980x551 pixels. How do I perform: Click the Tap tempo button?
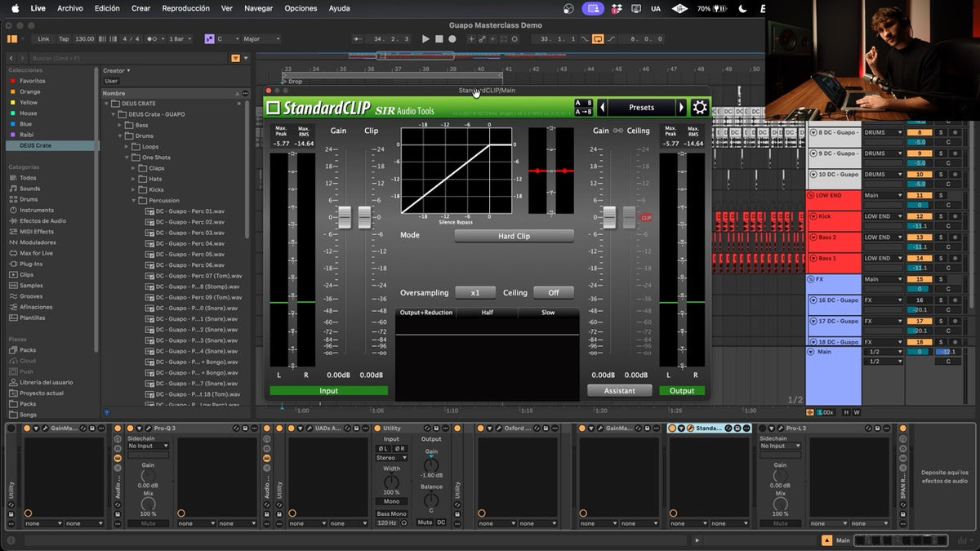point(64,39)
